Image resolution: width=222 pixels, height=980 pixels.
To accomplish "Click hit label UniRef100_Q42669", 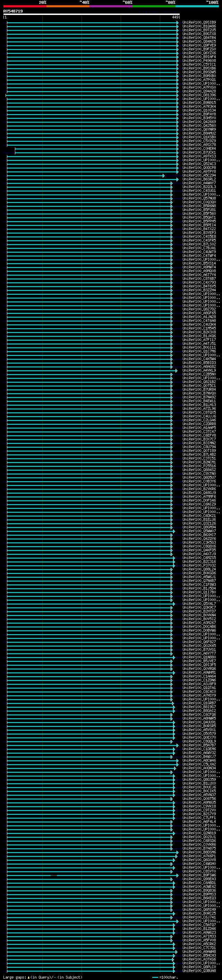I will pos(199,122).
